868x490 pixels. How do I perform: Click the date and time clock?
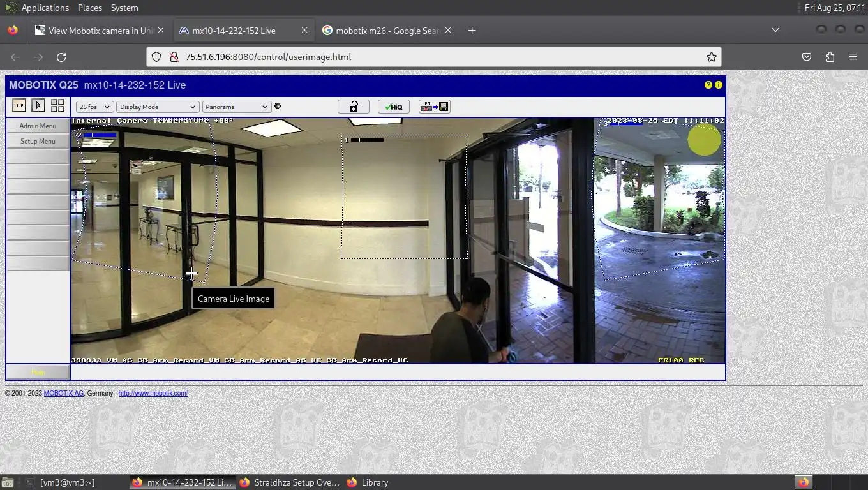835,8
